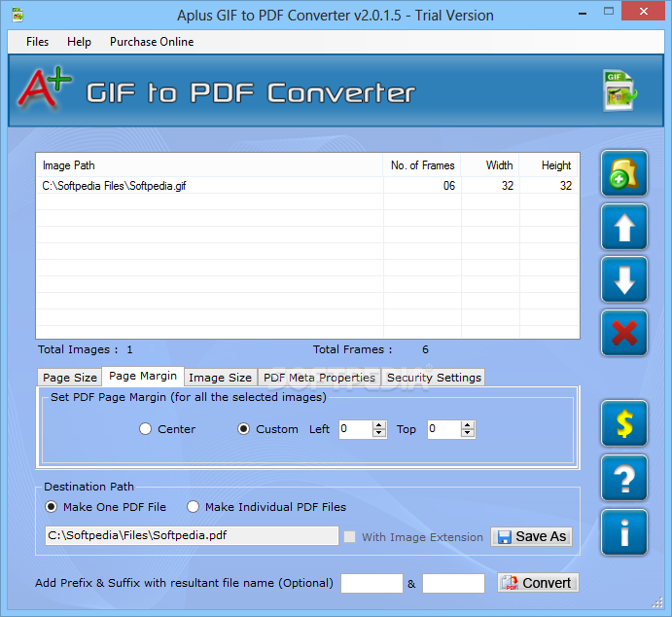Decrease Top margin with down spinner arrow

point(468,433)
